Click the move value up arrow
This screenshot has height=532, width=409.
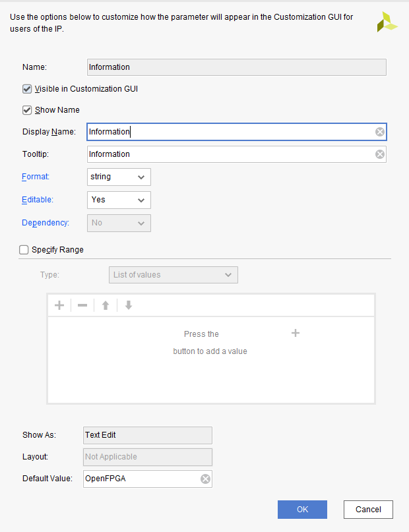[106, 305]
